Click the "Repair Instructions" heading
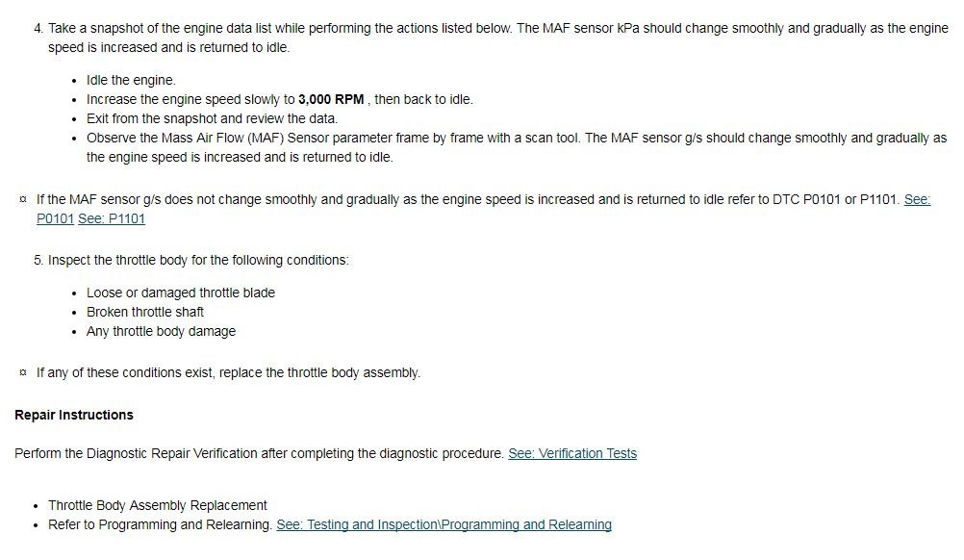The height and width of the screenshot is (560, 964). pos(74,415)
